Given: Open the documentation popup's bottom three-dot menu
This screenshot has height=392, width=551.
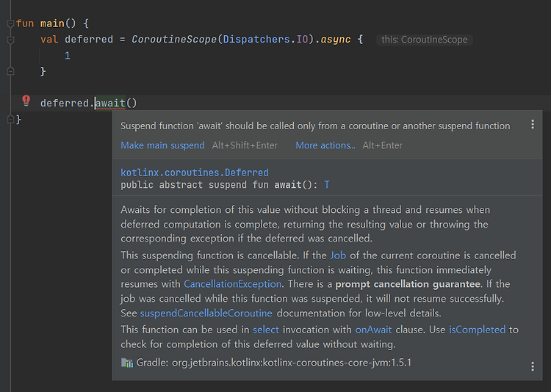Looking at the screenshot, I should coord(533,366).
